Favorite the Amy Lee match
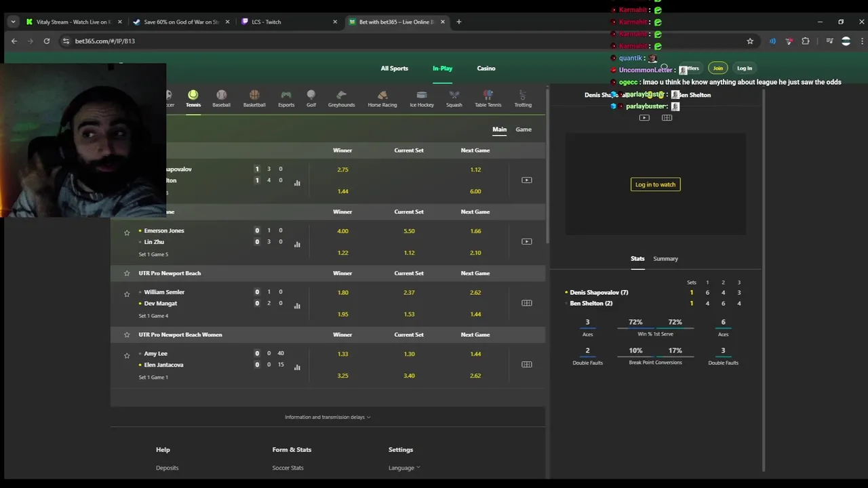Image resolution: width=868 pixels, height=488 pixels. 127,356
